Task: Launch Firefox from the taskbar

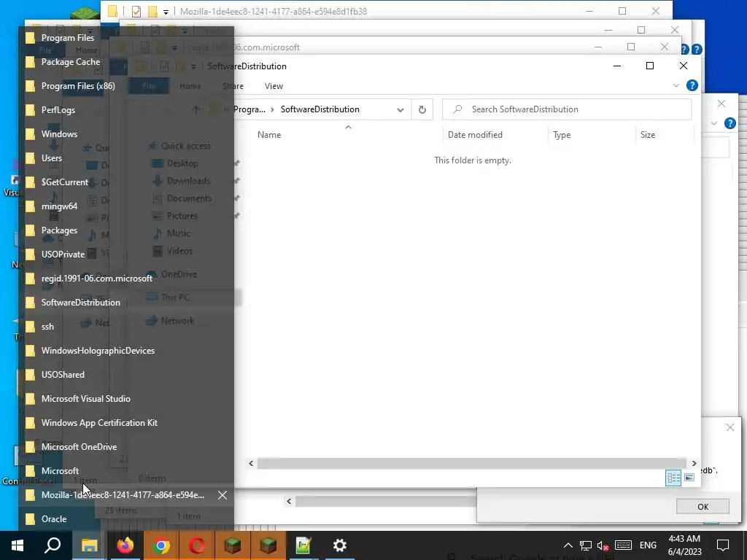Action: pyautogui.click(x=125, y=545)
